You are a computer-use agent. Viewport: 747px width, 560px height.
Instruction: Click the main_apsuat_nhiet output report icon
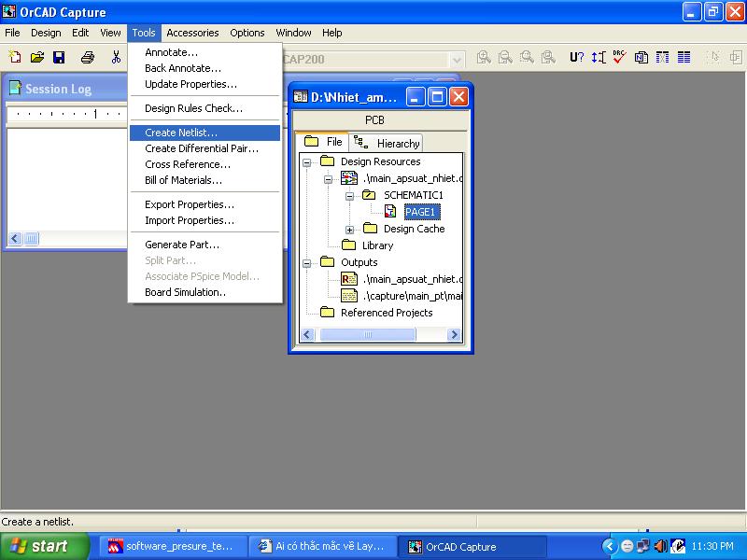(349, 279)
